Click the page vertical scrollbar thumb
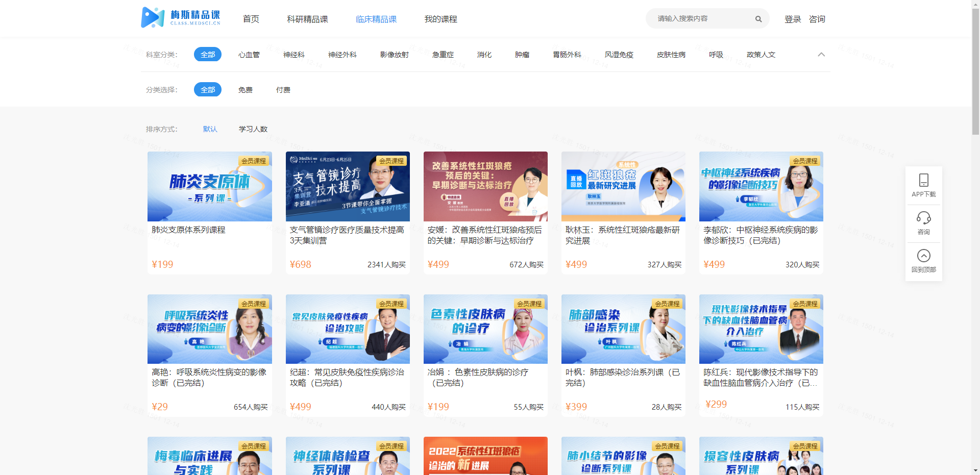 [x=975, y=71]
